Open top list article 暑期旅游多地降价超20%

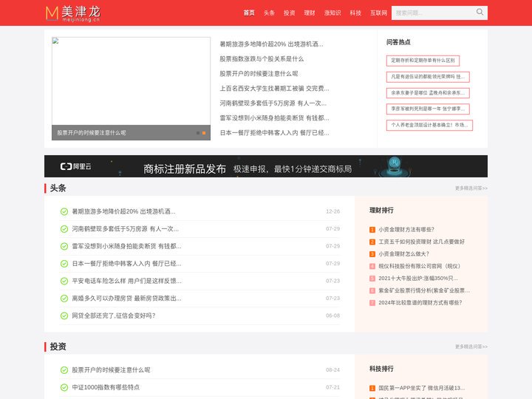click(x=271, y=44)
